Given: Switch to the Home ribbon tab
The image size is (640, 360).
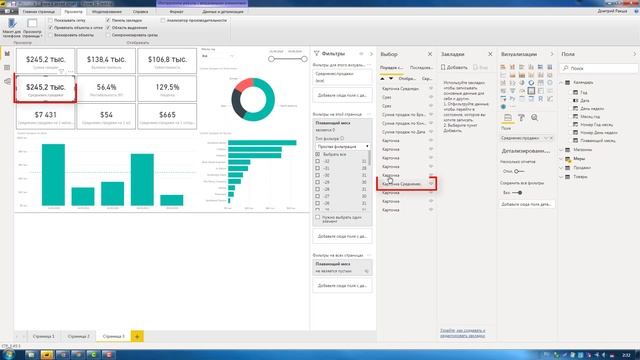Looking at the screenshot, I should [x=39, y=12].
